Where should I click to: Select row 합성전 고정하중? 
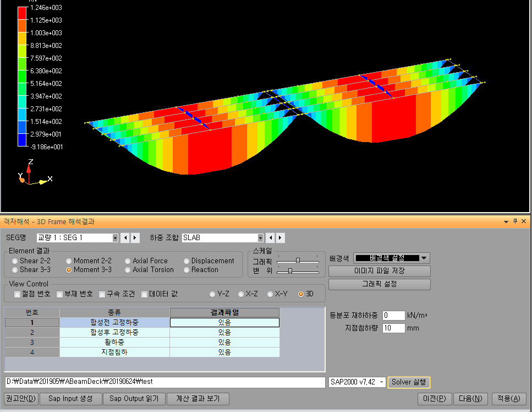[x=114, y=322]
